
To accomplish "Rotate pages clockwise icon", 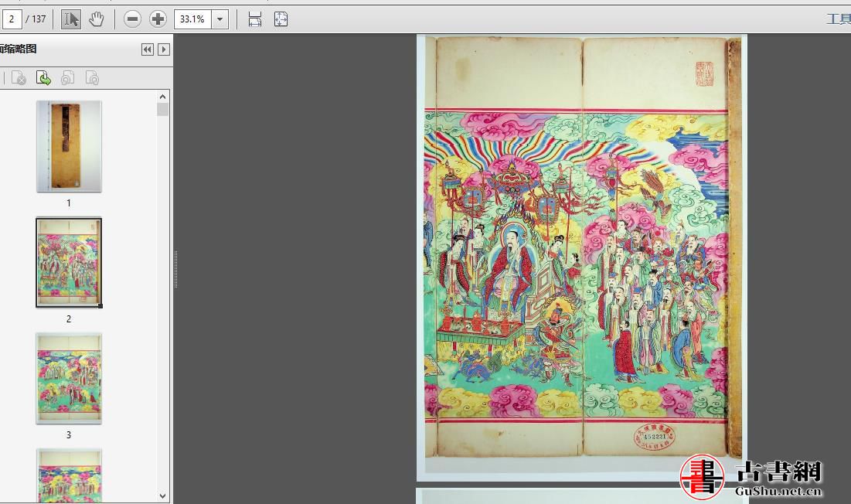I will click(x=92, y=78).
